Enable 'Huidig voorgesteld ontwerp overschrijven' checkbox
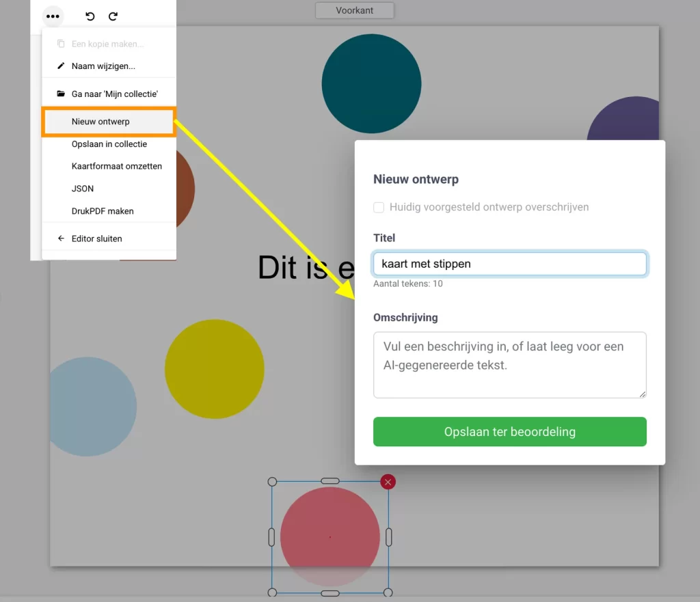Viewport: 700px width, 602px height. pyautogui.click(x=380, y=207)
